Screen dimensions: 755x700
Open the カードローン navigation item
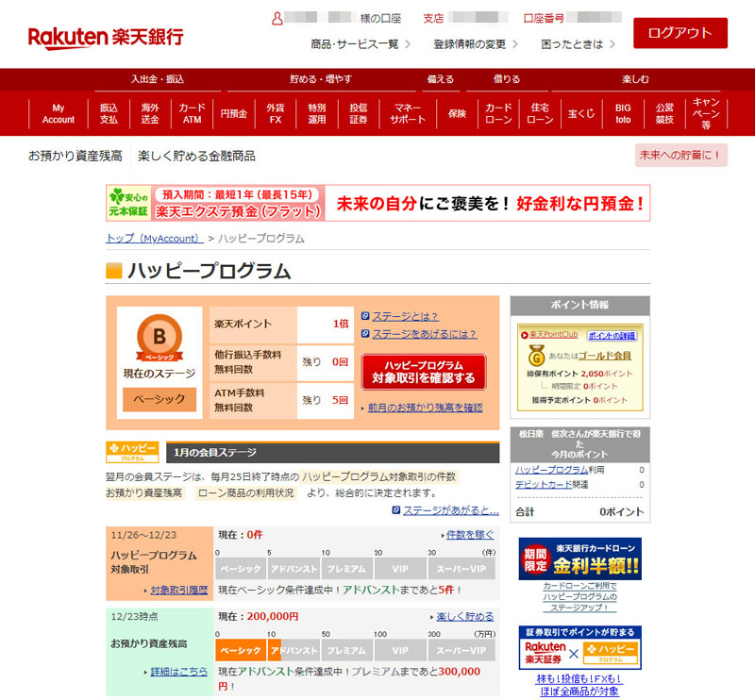498,114
